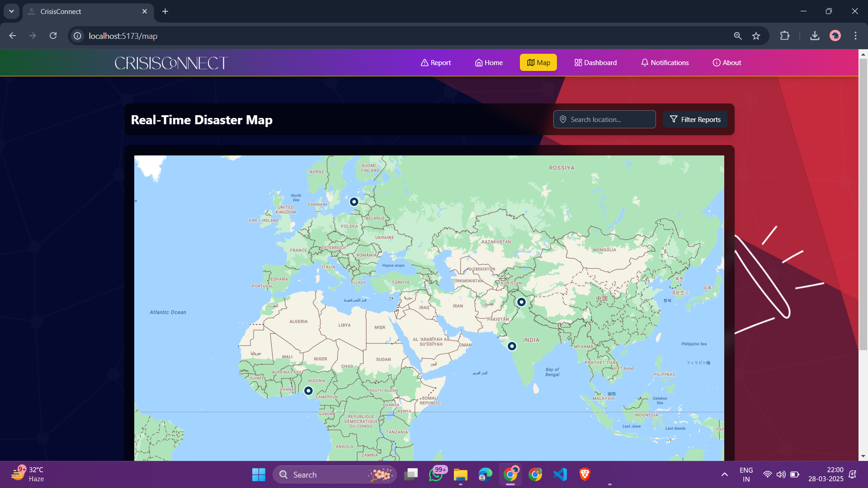Expand the tab search dropdown arrow
The height and width of the screenshot is (488, 868).
pos(11,11)
